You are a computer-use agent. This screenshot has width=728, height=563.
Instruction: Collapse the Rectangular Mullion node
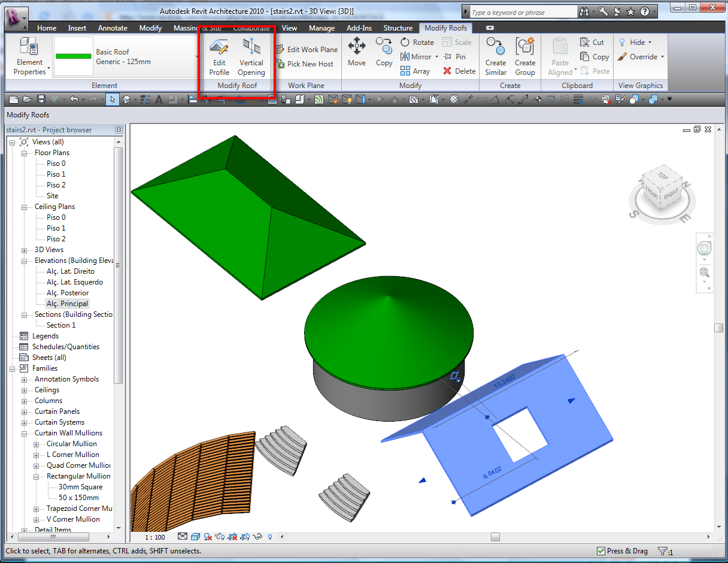click(x=37, y=476)
